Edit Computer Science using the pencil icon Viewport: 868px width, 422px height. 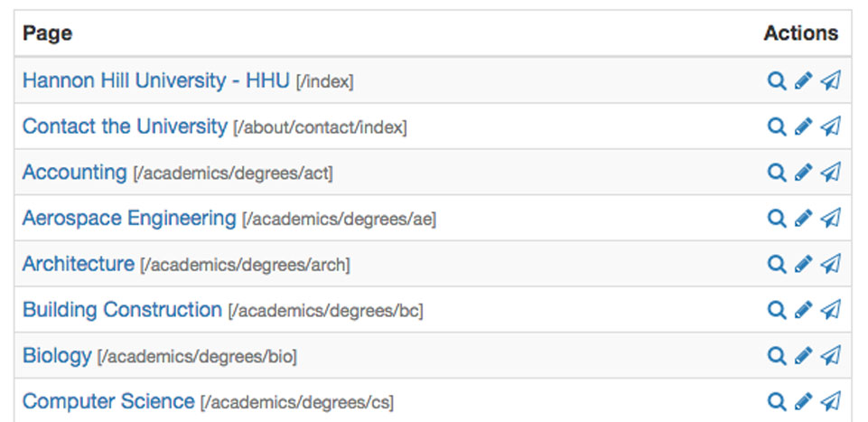click(x=803, y=401)
